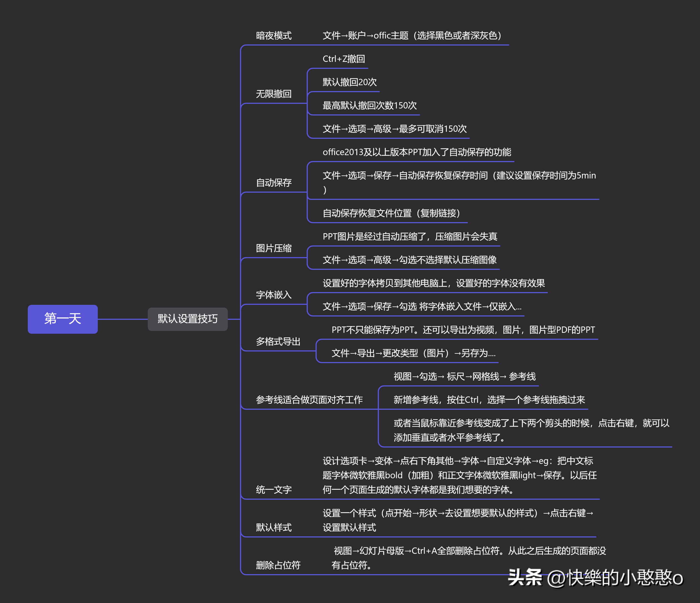Screen dimensions: 700x603
Task: Select 文件→选项→保存→自动保存恢复保存时间 leaf
Action: click(x=459, y=182)
